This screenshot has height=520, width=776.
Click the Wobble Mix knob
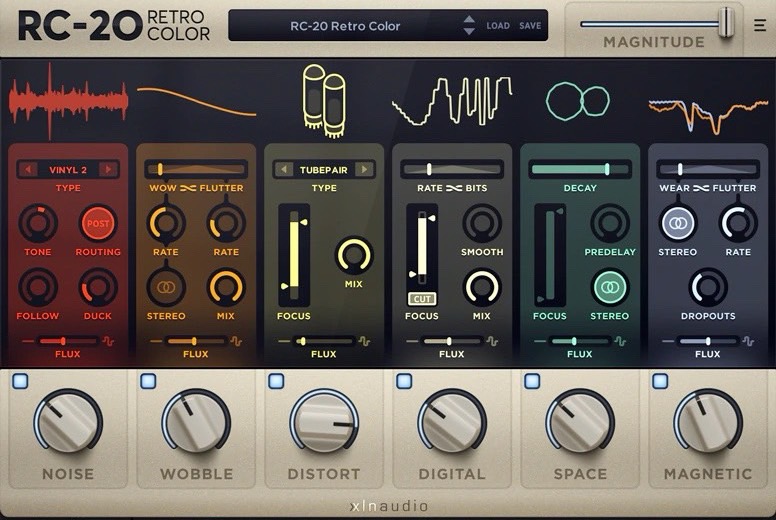[x=226, y=287]
